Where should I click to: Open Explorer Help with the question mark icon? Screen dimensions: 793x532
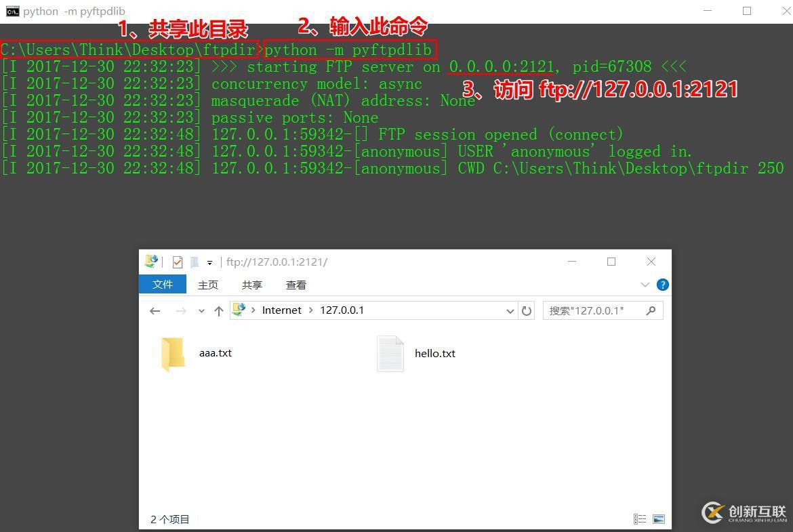tap(662, 285)
